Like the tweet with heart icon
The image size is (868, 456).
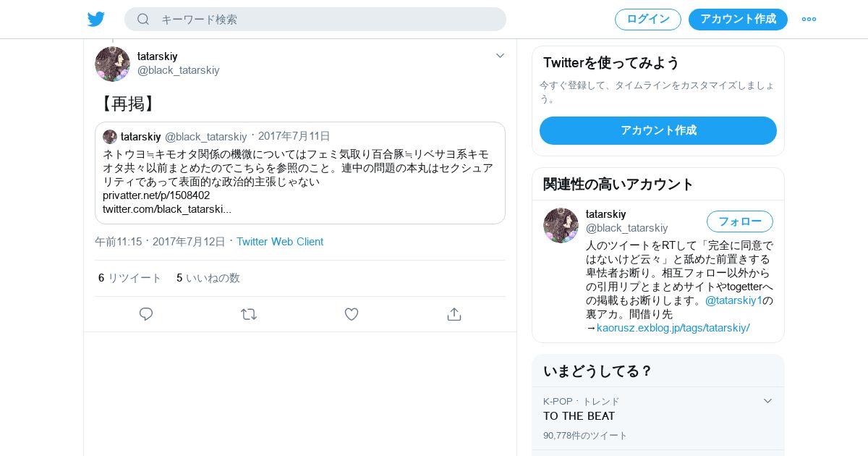click(x=352, y=314)
